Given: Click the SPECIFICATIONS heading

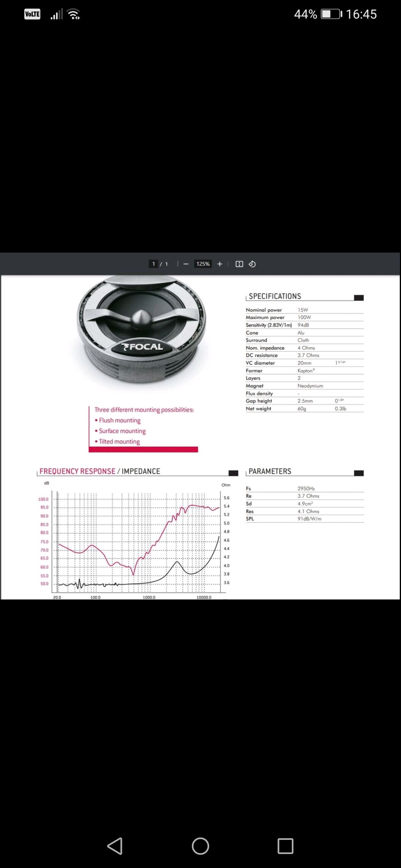Looking at the screenshot, I should (275, 296).
